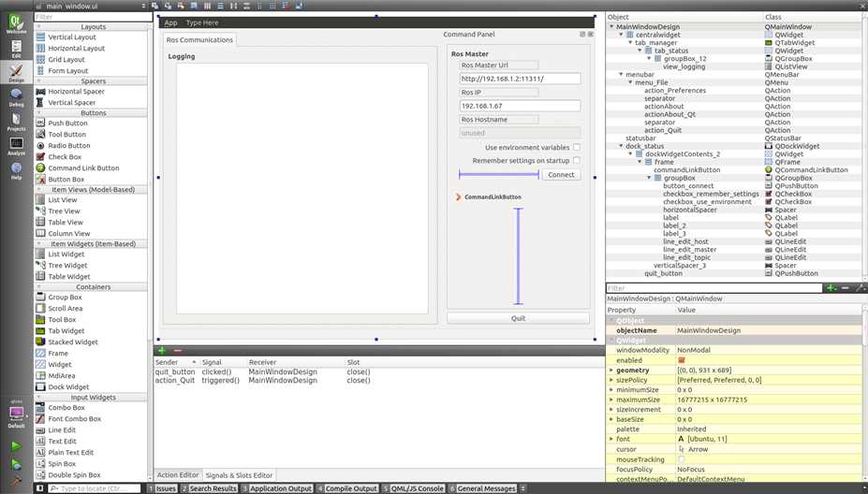Open the Application Output pane
Viewport: 868px width, 494px height.
pyautogui.click(x=277, y=488)
